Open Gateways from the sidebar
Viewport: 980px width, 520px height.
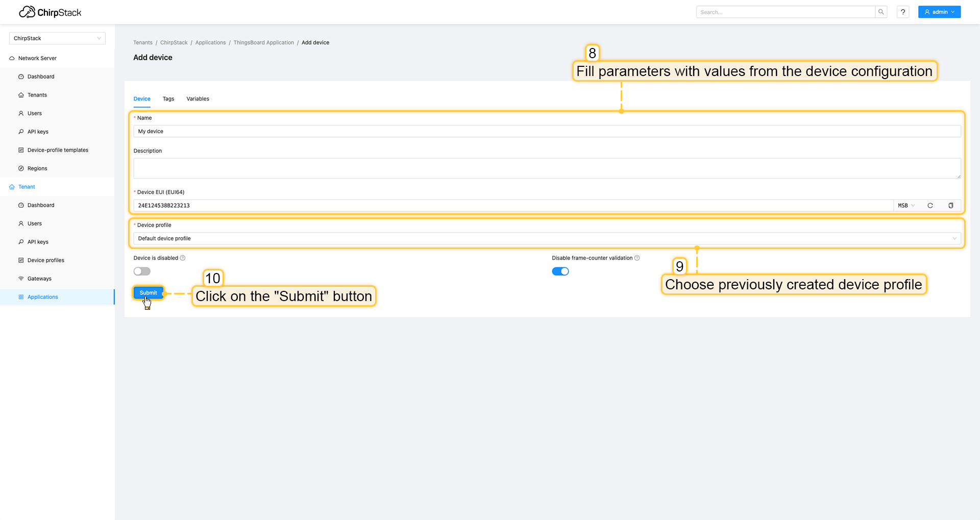pos(39,279)
